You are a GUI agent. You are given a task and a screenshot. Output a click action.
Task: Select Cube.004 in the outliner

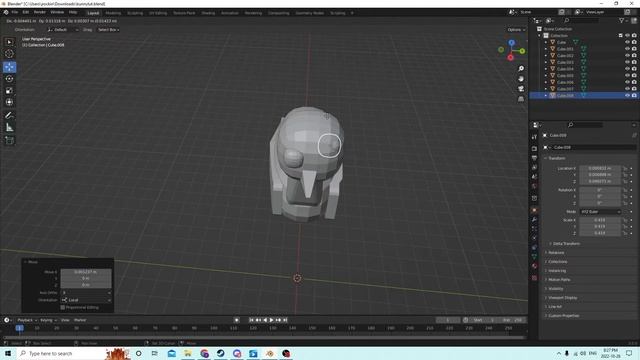[x=565, y=69]
